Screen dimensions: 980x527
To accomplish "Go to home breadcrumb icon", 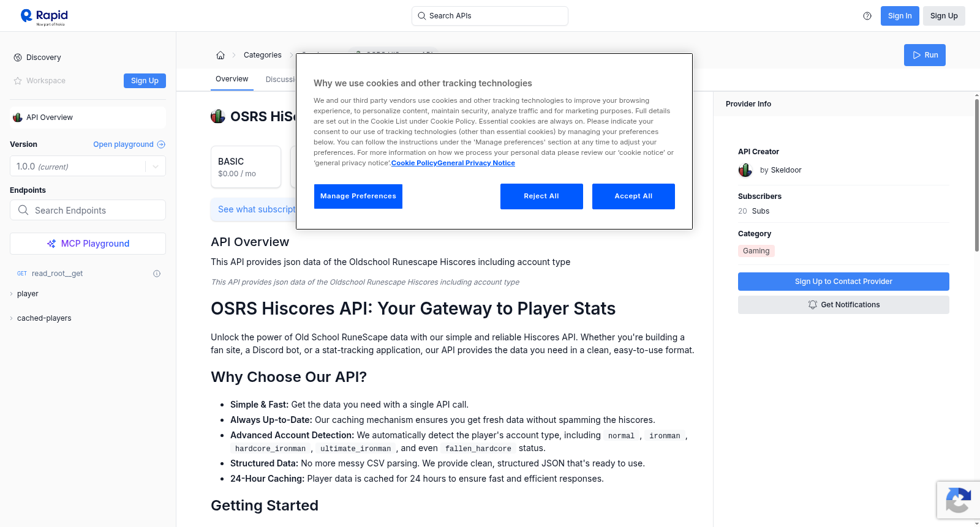I will coord(221,55).
